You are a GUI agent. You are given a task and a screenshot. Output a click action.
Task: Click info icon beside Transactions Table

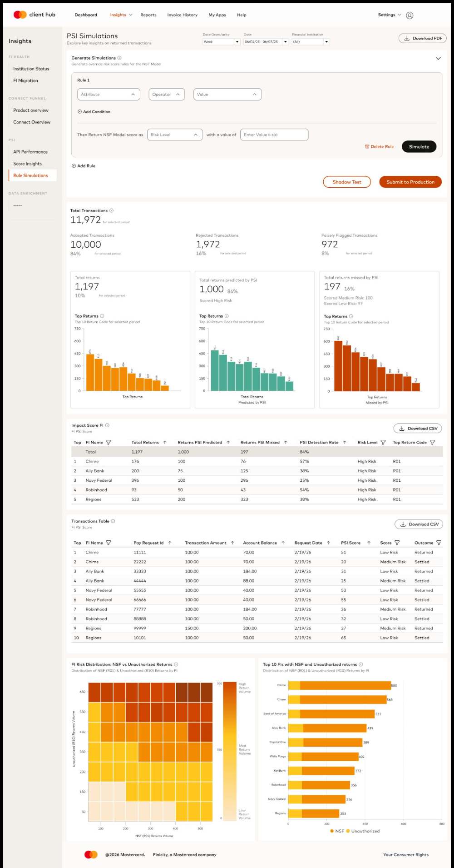click(113, 521)
